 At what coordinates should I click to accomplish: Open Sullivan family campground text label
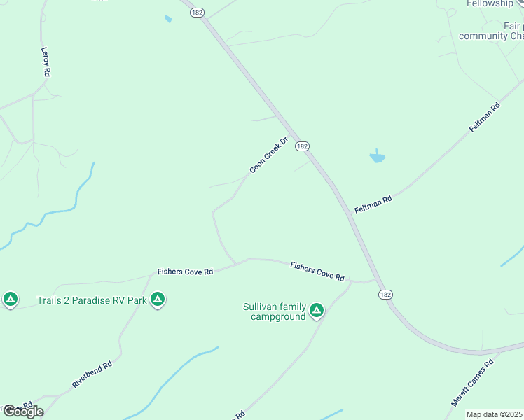[275, 311]
